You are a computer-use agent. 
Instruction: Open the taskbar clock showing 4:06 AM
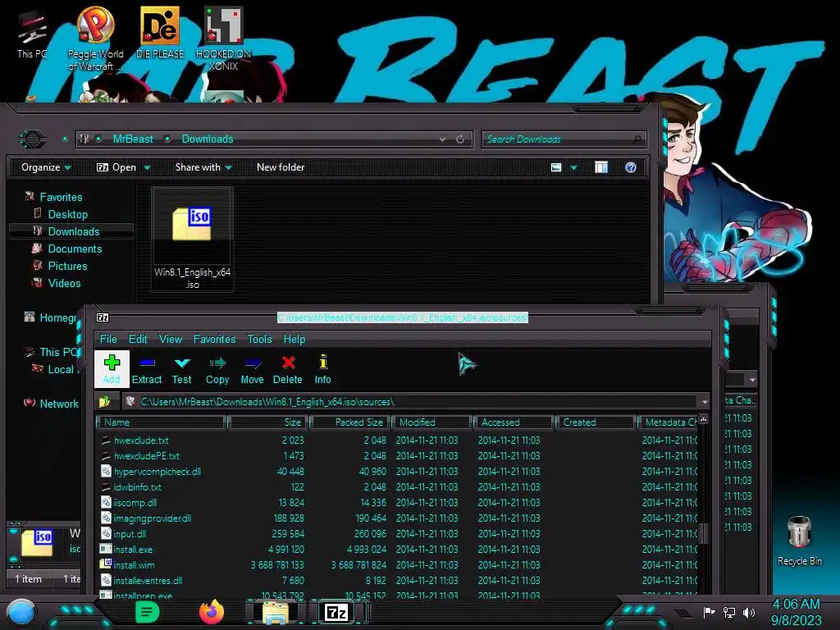796,612
